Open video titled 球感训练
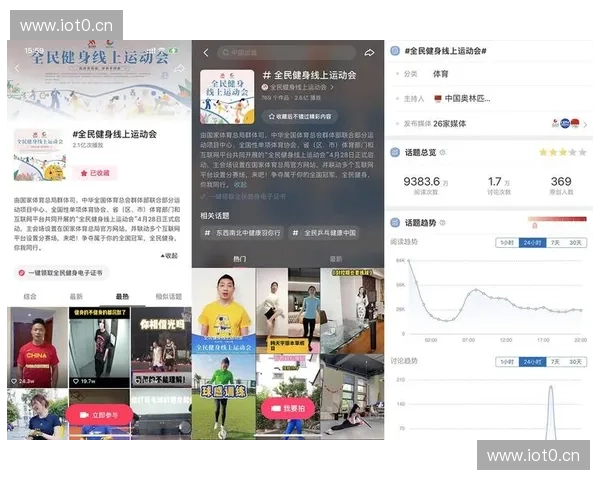 click(x=223, y=397)
